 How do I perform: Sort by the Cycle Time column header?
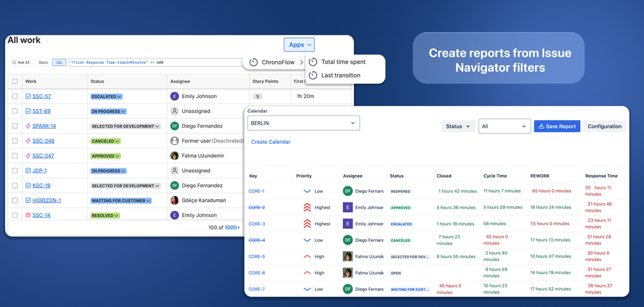(x=495, y=176)
